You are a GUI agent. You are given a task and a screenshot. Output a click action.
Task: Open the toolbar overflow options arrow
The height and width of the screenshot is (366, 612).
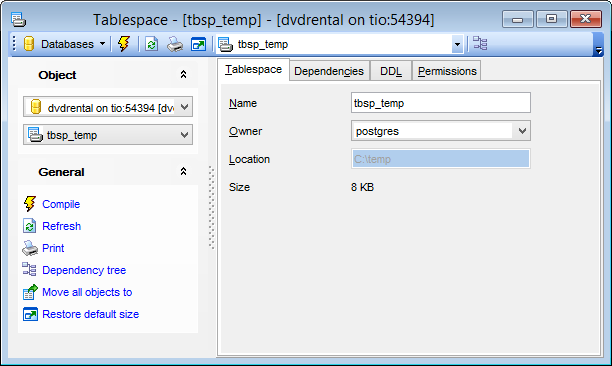pos(598,50)
